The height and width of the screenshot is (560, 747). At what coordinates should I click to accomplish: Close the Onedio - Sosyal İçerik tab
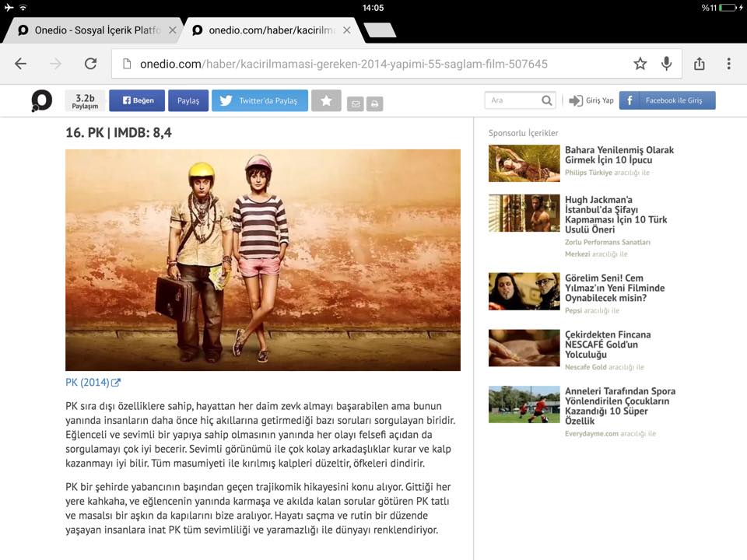pyautogui.click(x=173, y=30)
